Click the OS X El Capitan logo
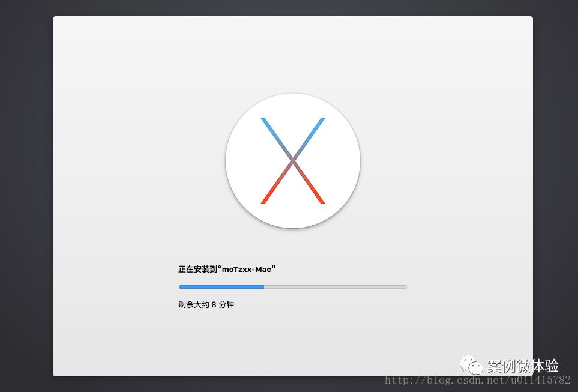The width and height of the screenshot is (578, 392). coord(293,161)
